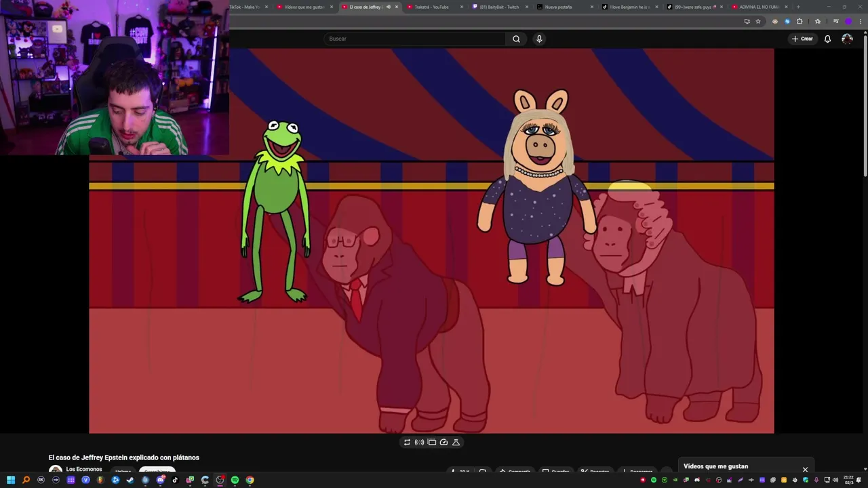Open the system clock showing 21:22
The height and width of the screenshot is (488, 868).
848,480
